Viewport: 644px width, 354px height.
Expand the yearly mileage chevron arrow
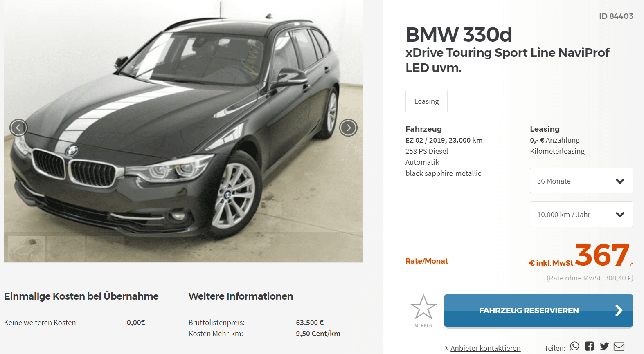click(620, 214)
